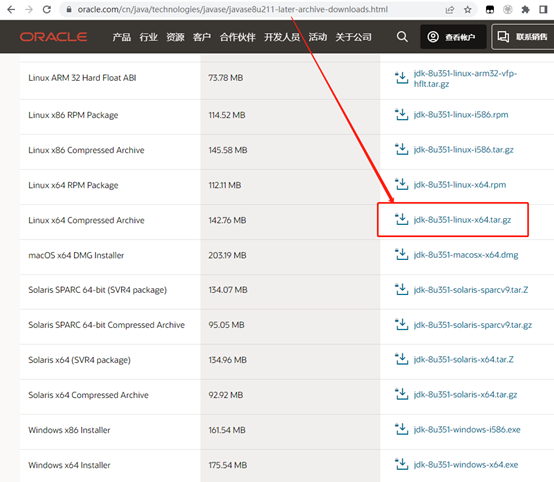Viewport: 554px width, 482px height.
Task: Open the share icon in the address bar
Action: [x=449, y=10]
